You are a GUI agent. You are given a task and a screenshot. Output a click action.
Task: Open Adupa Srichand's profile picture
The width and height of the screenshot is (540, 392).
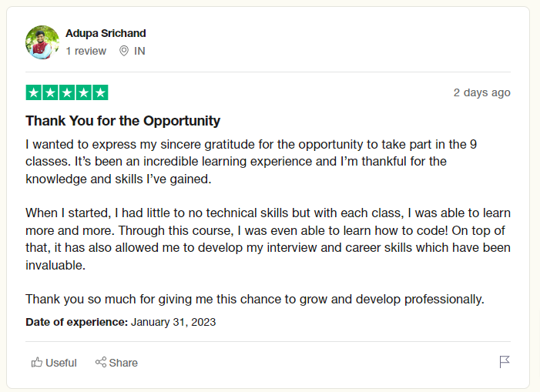point(42,42)
